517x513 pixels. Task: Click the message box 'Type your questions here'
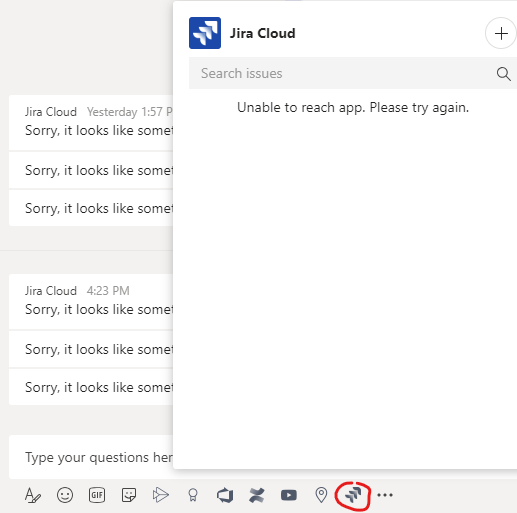pos(91,457)
